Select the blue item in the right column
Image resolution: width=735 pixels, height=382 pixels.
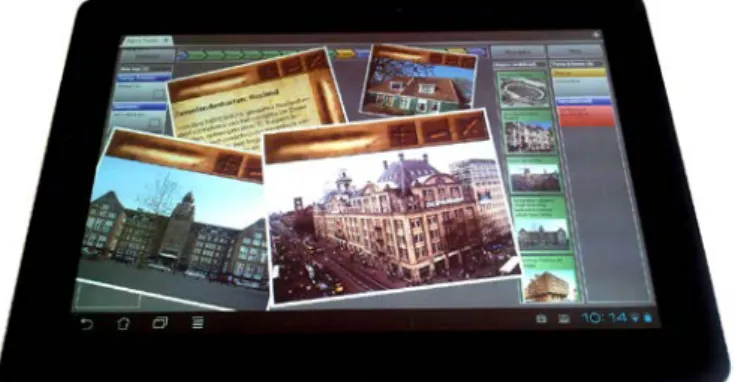coord(584,101)
